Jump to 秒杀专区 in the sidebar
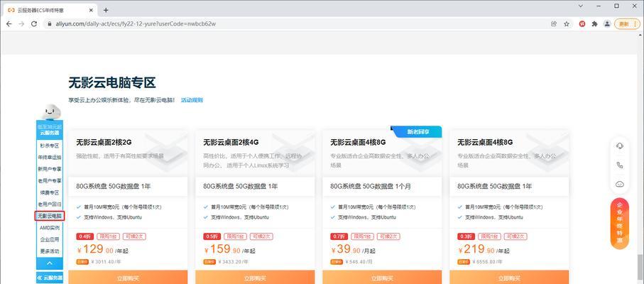 [49, 146]
